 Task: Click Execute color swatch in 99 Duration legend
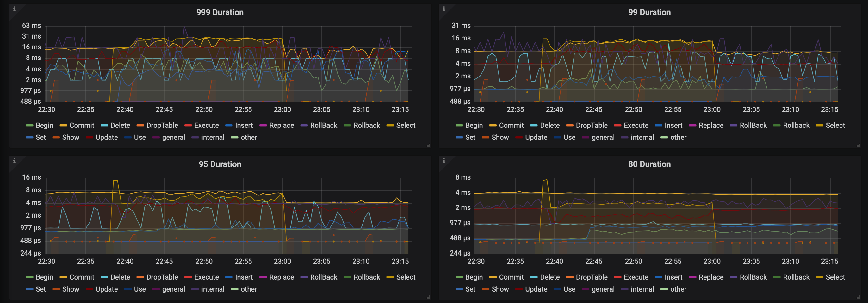click(x=618, y=125)
